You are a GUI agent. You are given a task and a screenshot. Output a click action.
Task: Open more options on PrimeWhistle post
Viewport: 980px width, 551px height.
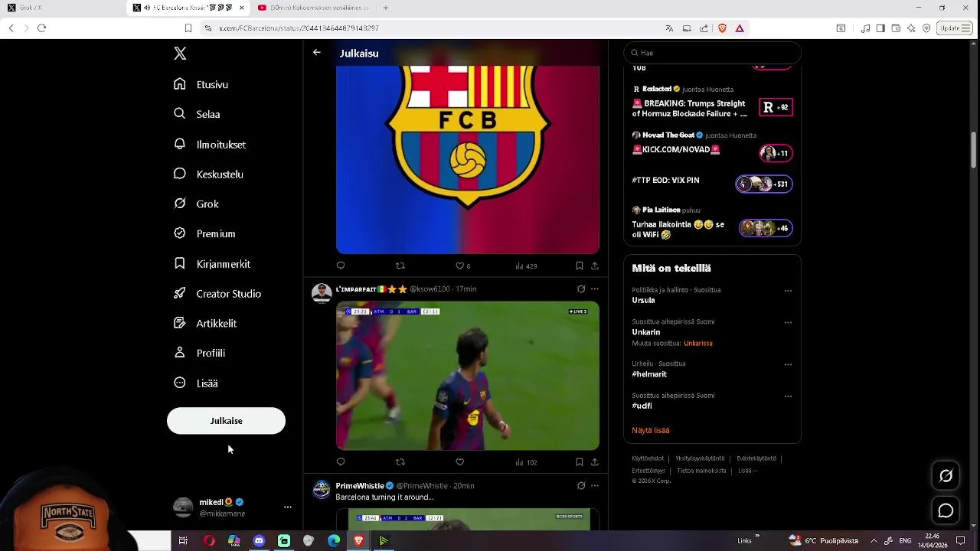pyautogui.click(x=595, y=485)
